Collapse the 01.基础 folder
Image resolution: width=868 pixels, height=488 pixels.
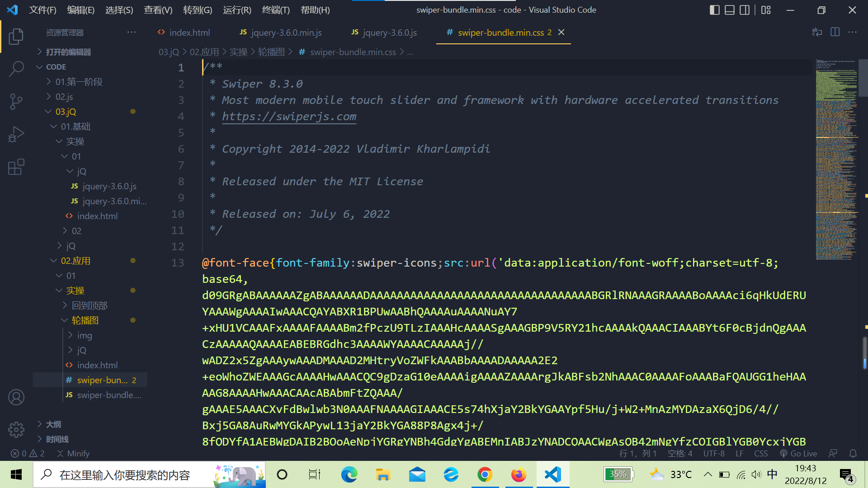point(75,127)
